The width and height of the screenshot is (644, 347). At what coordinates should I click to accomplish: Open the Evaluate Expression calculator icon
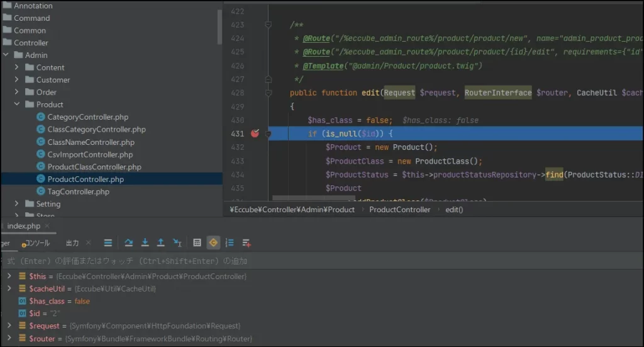coord(197,242)
